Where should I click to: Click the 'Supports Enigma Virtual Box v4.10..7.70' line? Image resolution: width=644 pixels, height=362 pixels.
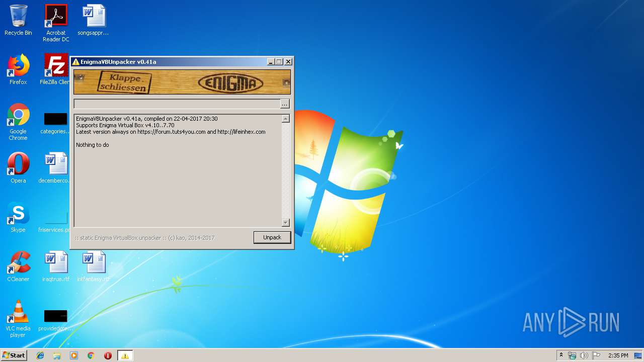pos(125,125)
